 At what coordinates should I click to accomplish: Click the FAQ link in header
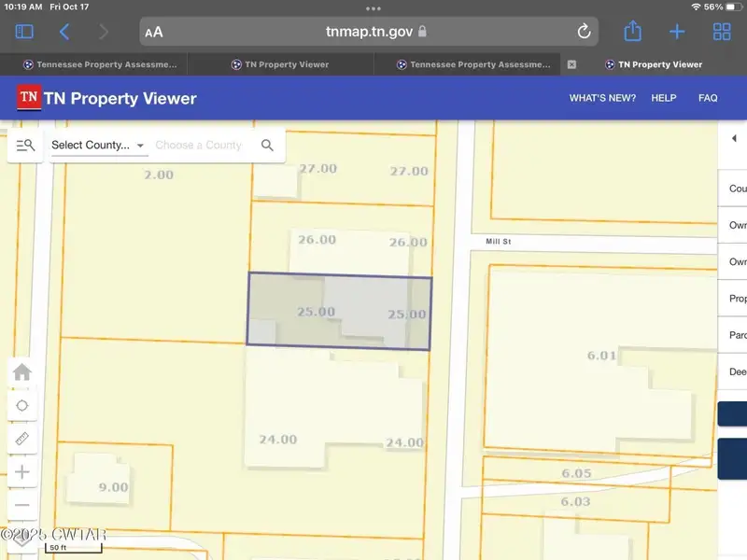(708, 98)
